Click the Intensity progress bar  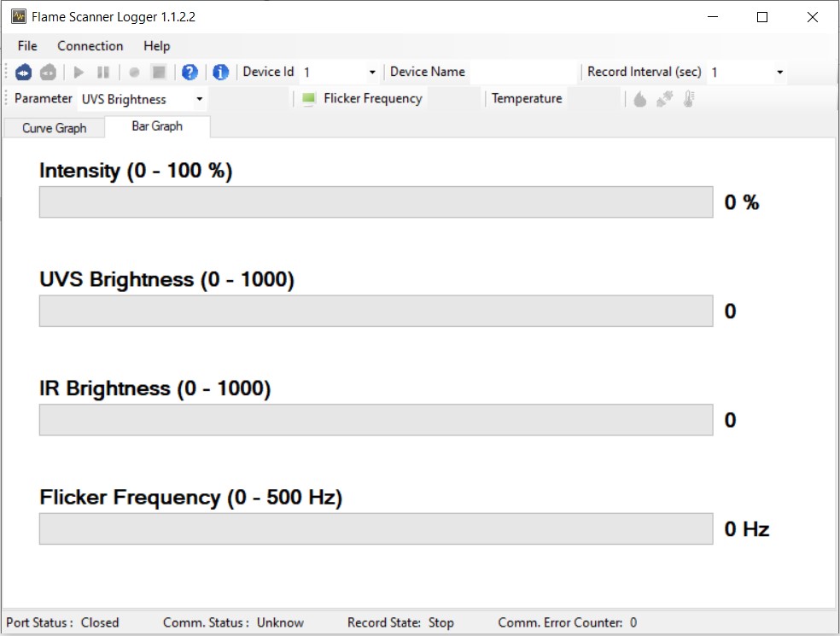(x=376, y=202)
